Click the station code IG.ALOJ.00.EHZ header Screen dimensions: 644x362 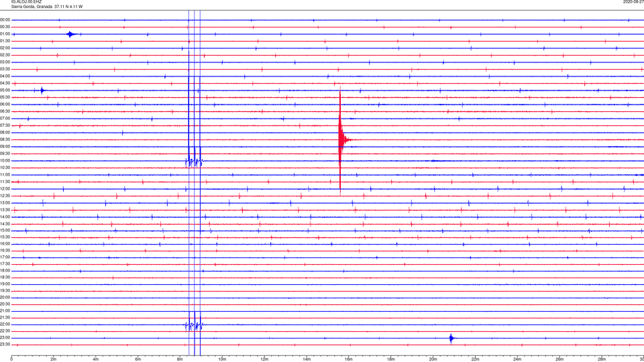(26, 2)
